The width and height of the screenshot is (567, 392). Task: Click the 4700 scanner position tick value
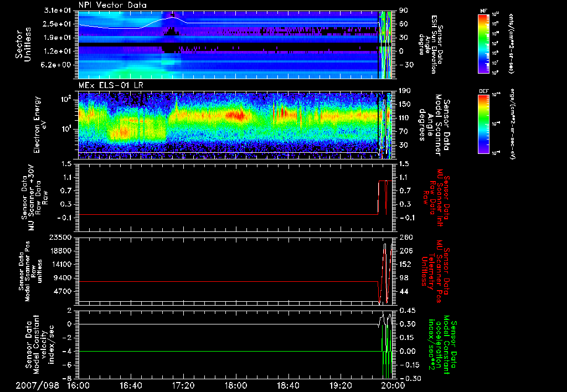[x=62, y=292]
